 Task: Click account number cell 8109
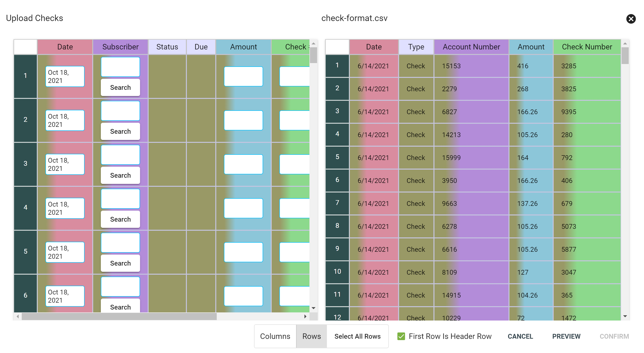pyautogui.click(x=471, y=272)
